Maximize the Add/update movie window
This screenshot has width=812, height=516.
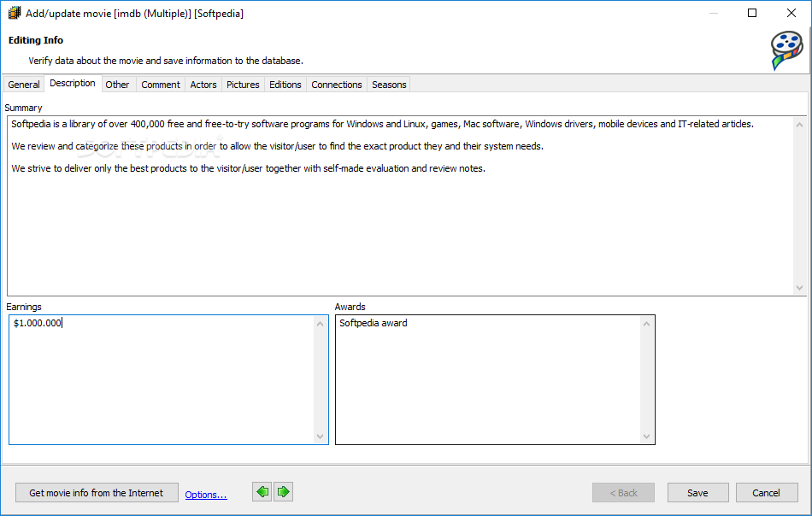tap(752, 13)
